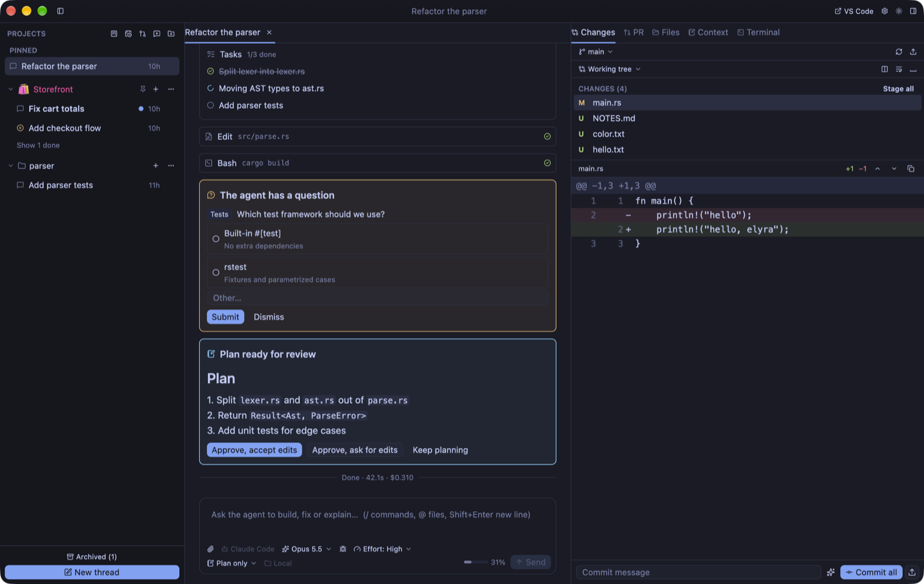
Task: Toggle word wrap in the diff viewer
Action: click(x=899, y=69)
